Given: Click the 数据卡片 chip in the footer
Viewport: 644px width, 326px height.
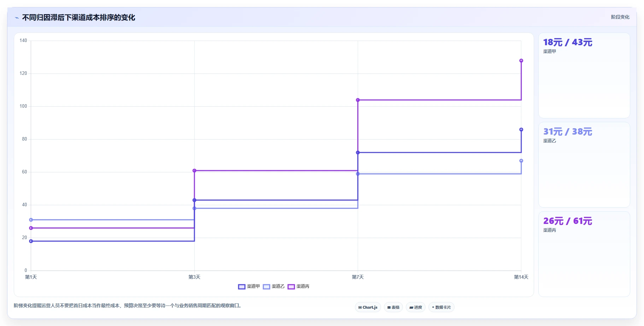Looking at the screenshot, I should point(441,307).
